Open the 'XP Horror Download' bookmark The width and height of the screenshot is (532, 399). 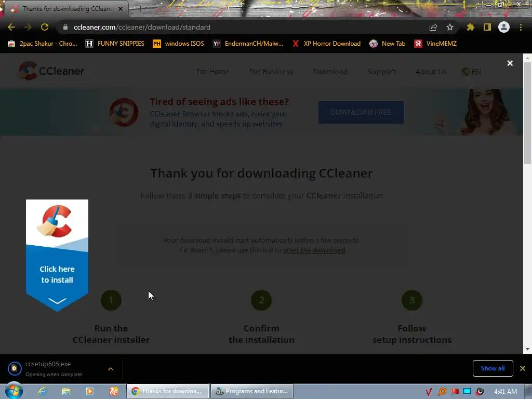[x=326, y=44]
